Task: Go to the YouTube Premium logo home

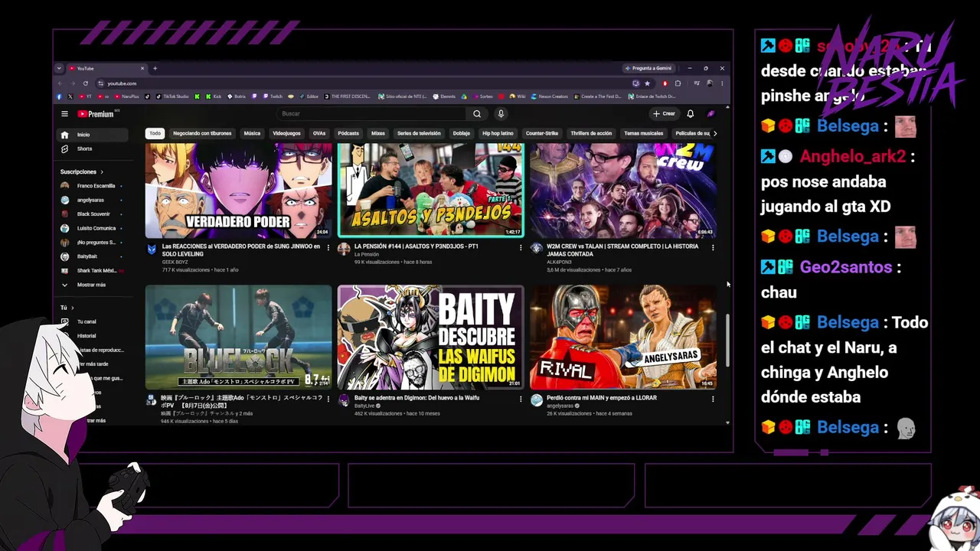Action: tap(96, 114)
